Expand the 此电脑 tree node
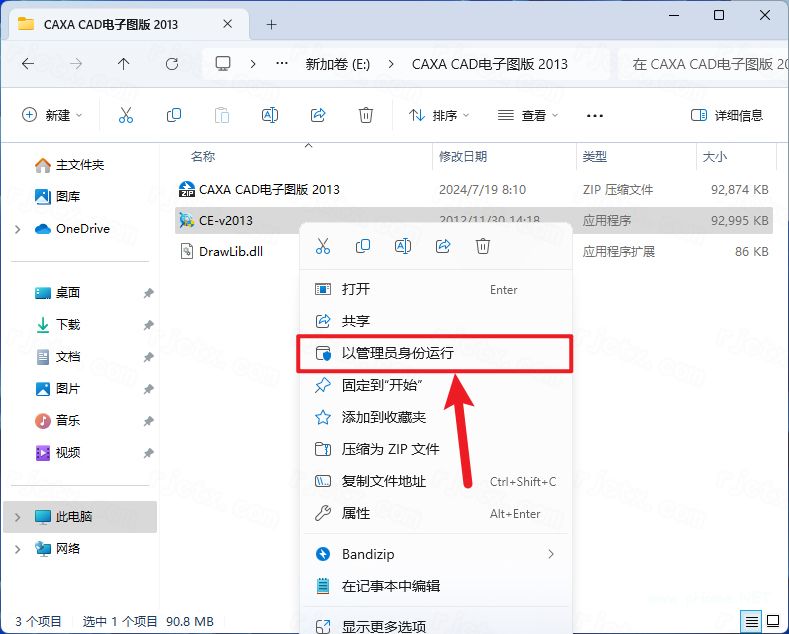789x634 pixels. click(x=18, y=517)
